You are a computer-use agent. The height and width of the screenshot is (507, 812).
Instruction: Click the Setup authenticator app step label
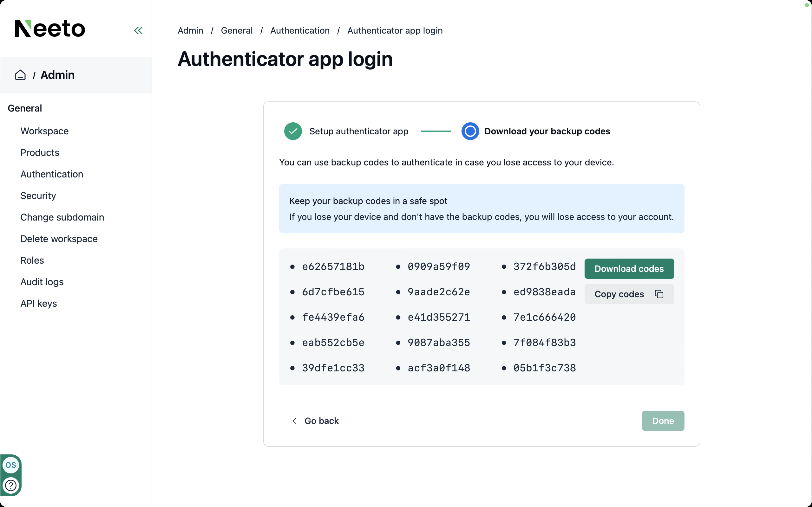tap(358, 131)
